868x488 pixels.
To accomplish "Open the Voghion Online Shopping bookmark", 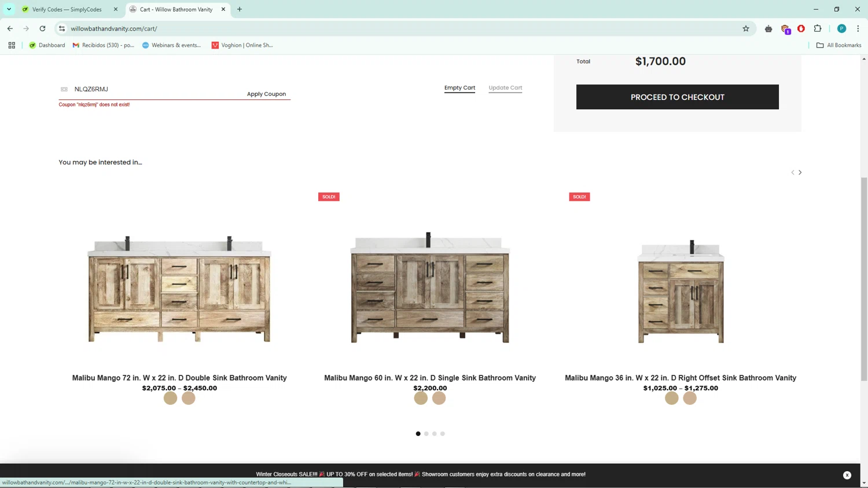I will point(242,45).
